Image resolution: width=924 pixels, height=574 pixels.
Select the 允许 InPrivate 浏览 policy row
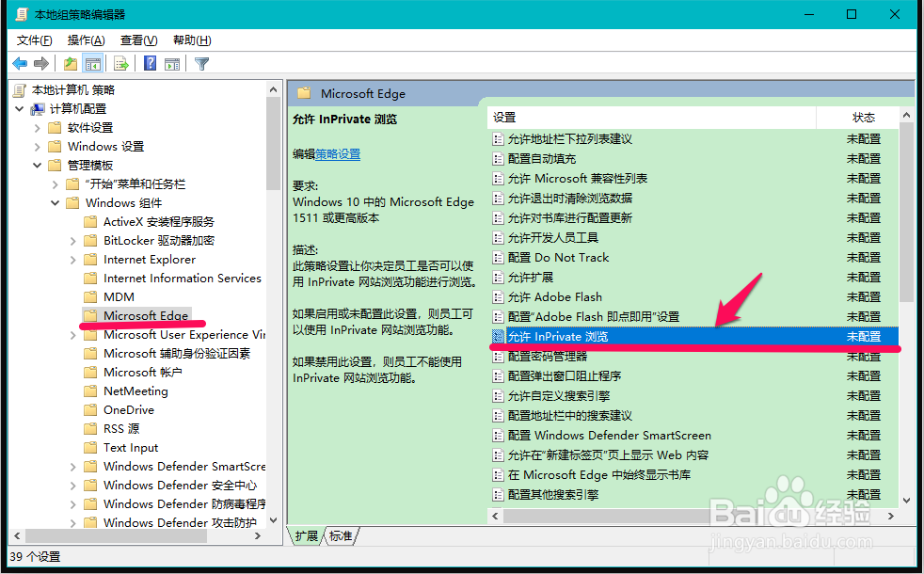(694, 337)
